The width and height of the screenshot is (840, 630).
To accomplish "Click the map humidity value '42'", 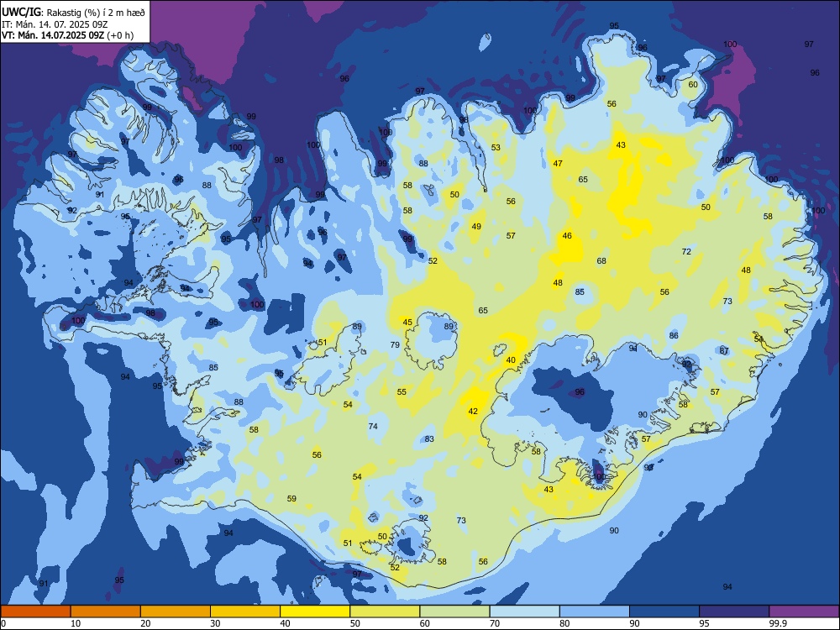I will tap(473, 412).
